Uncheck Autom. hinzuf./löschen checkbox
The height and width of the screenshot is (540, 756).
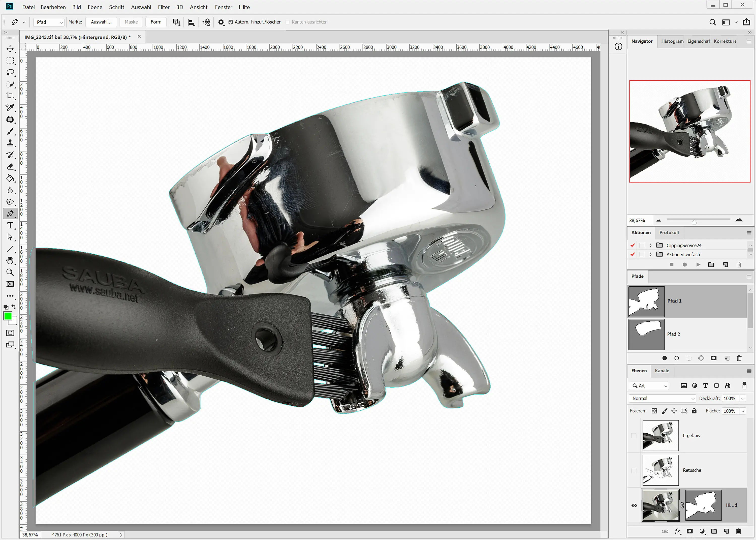(231, 22)
